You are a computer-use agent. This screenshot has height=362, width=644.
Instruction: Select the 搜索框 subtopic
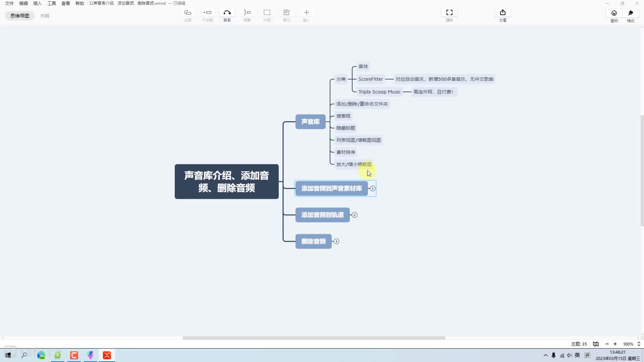click(343, 116)
